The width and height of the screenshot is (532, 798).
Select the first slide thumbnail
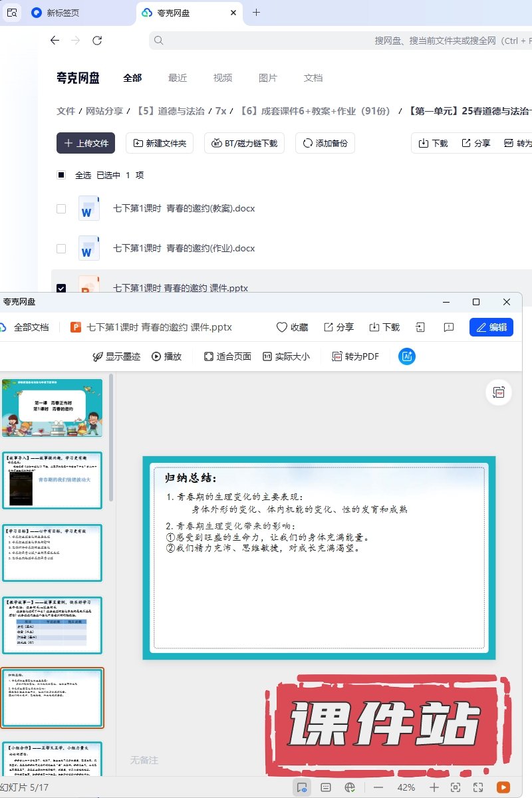pyautogui.click(x=53, y=408)
